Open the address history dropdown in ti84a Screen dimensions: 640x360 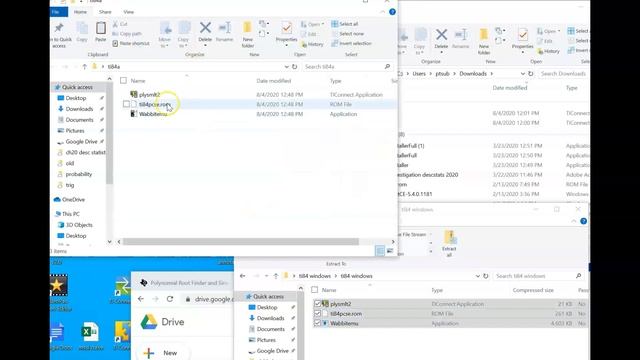287,67
